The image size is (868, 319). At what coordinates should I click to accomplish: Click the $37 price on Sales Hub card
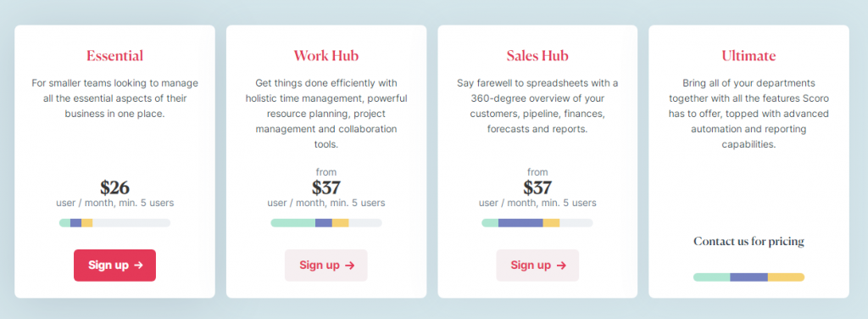point(537,187)
